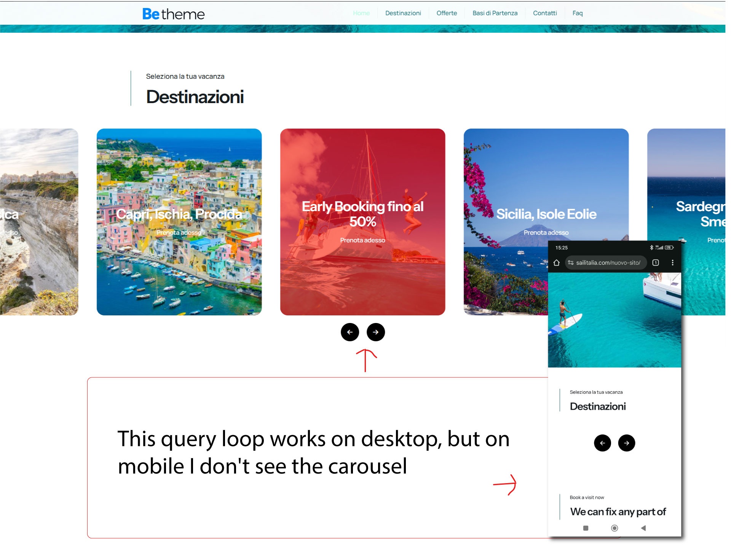Go to the Offerte menu page

pyautogui.click(x=446, y=13)
